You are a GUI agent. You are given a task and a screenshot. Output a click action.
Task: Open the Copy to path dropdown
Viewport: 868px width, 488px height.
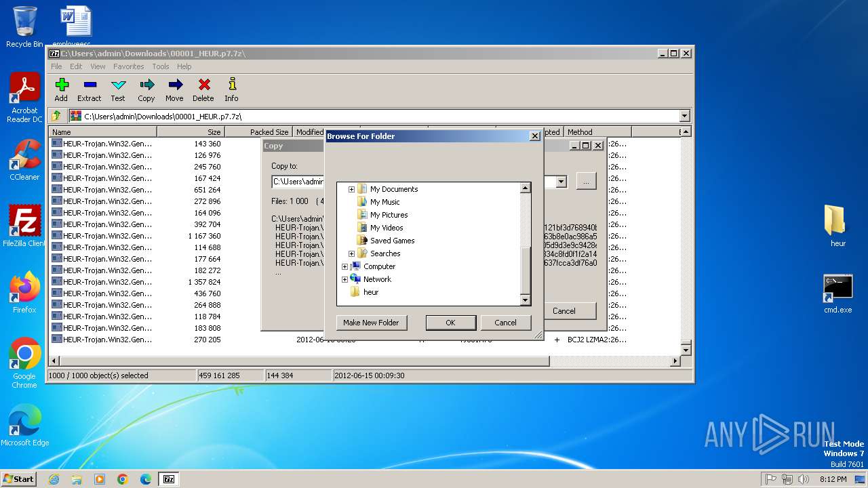tap(561, 182)
